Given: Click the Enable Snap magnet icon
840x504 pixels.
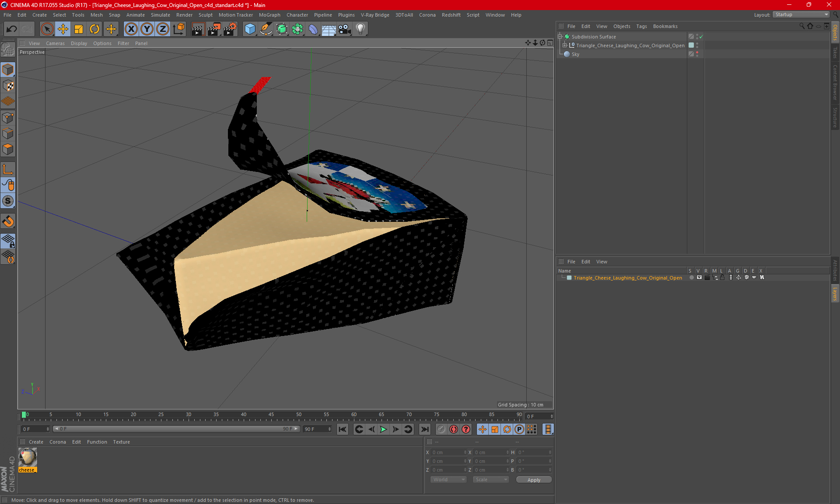Looking at the screenshot, I should tap(8, 221).
